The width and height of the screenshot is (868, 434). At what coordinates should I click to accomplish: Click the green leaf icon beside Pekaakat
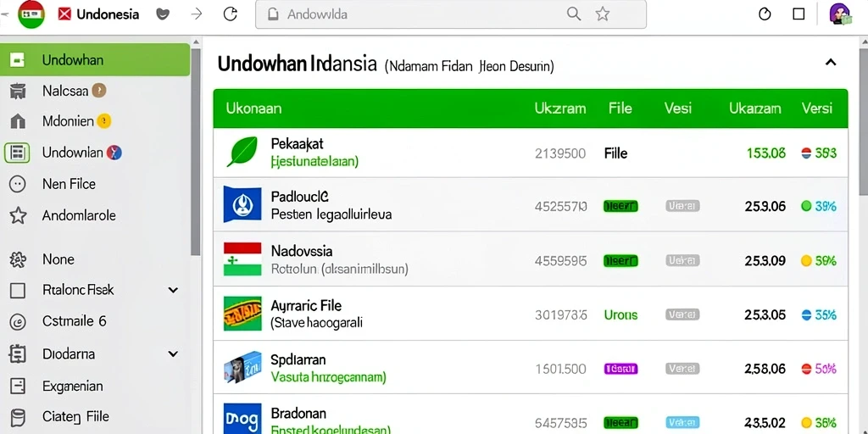click(x=242, y=153)
